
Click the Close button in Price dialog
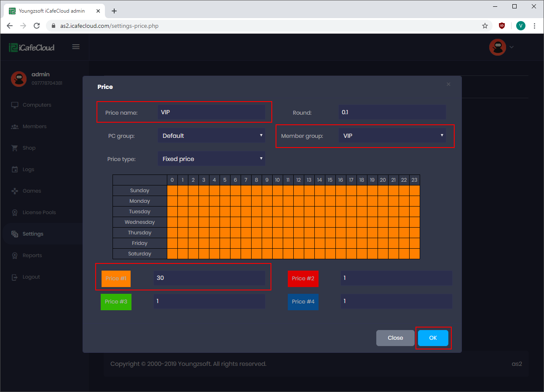coord(395,338)
